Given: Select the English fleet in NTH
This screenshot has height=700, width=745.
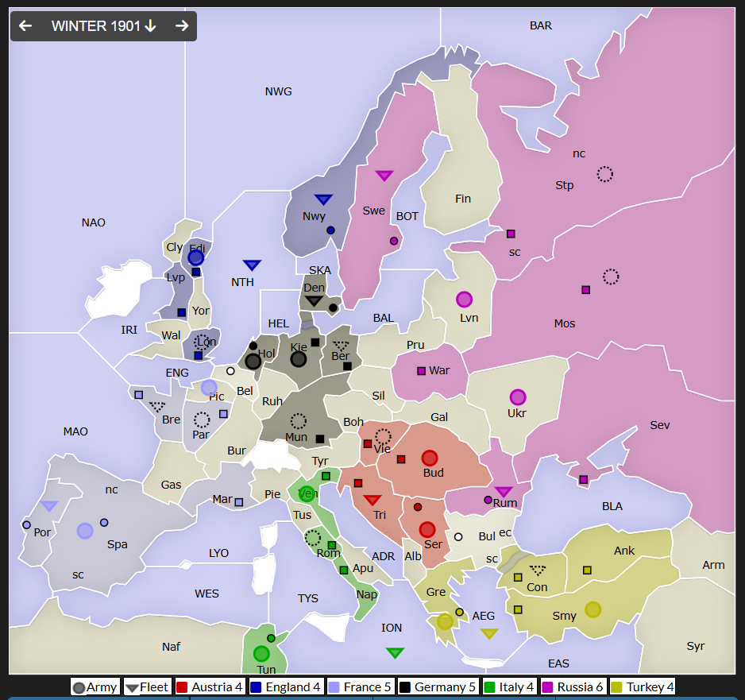Looking at the screenshot, I should pos(252,265).
